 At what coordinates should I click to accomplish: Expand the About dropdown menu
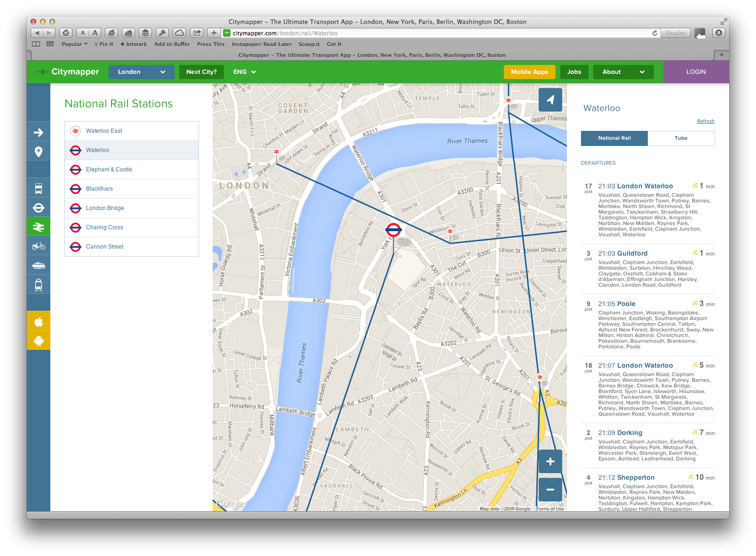(623, 72)
